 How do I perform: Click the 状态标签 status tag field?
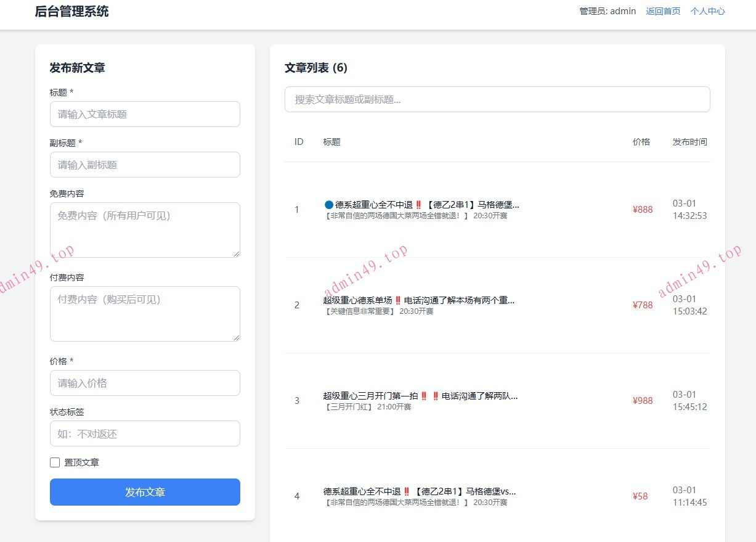(145, 433)
